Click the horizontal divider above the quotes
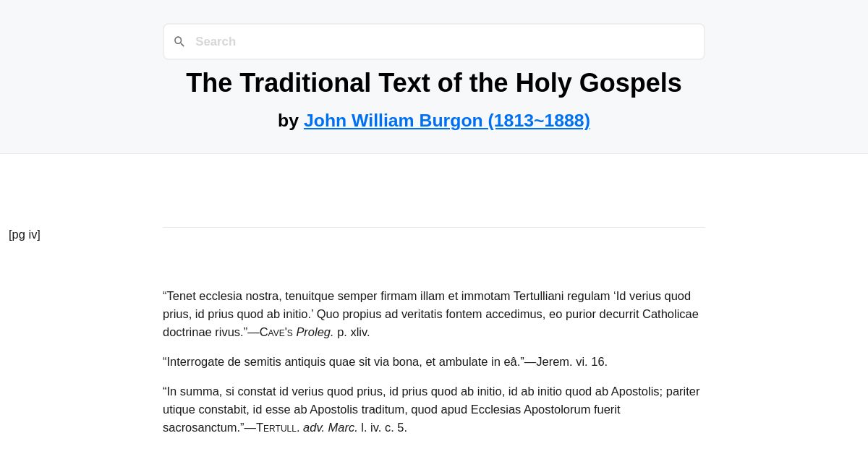The image size is (868, 454). (x=434, y=226)
